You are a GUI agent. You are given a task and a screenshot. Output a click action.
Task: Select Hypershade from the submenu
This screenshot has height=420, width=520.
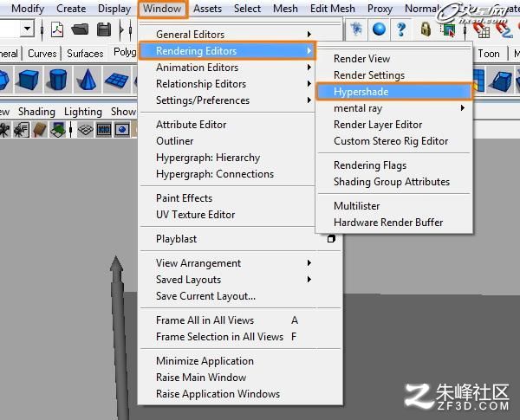(x=393, y=92)
